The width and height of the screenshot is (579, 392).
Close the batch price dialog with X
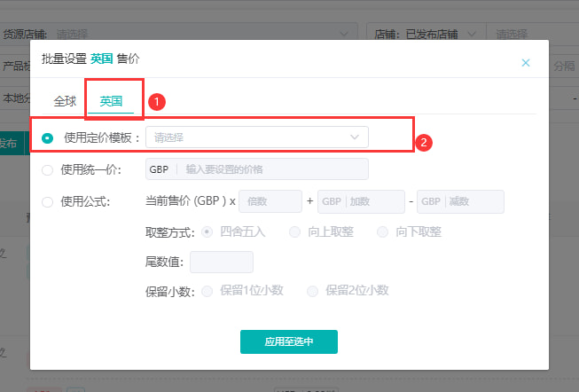click(x=526, y=63)
